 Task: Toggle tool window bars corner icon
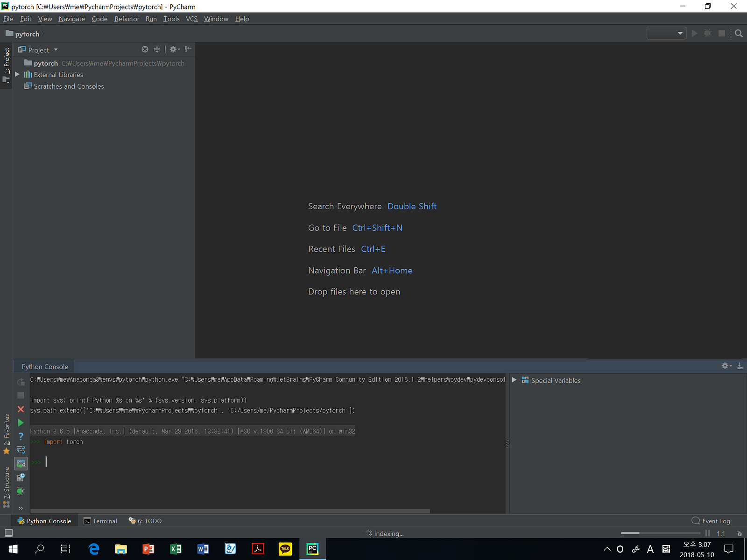point(8,533)
